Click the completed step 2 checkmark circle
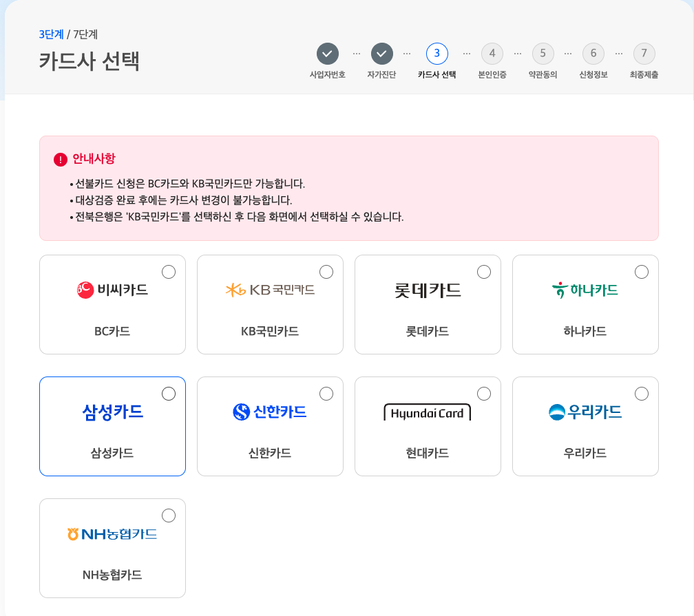This screenshot has height=616, width=694. (382, 54)
